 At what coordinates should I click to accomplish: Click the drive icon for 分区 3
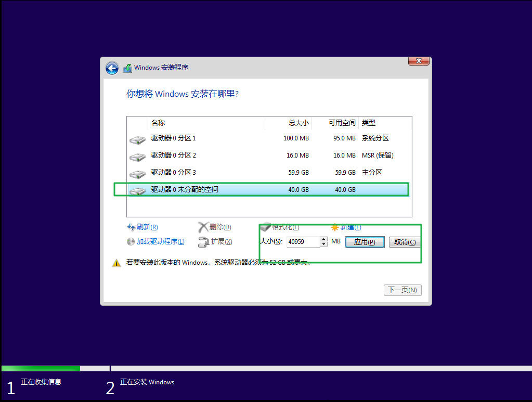[x=137, y=174]
